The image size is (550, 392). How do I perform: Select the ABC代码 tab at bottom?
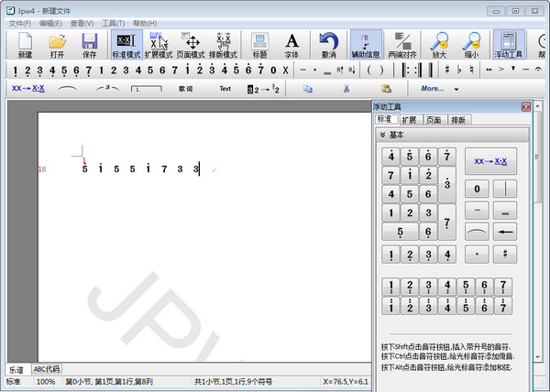tap(47, 369)
